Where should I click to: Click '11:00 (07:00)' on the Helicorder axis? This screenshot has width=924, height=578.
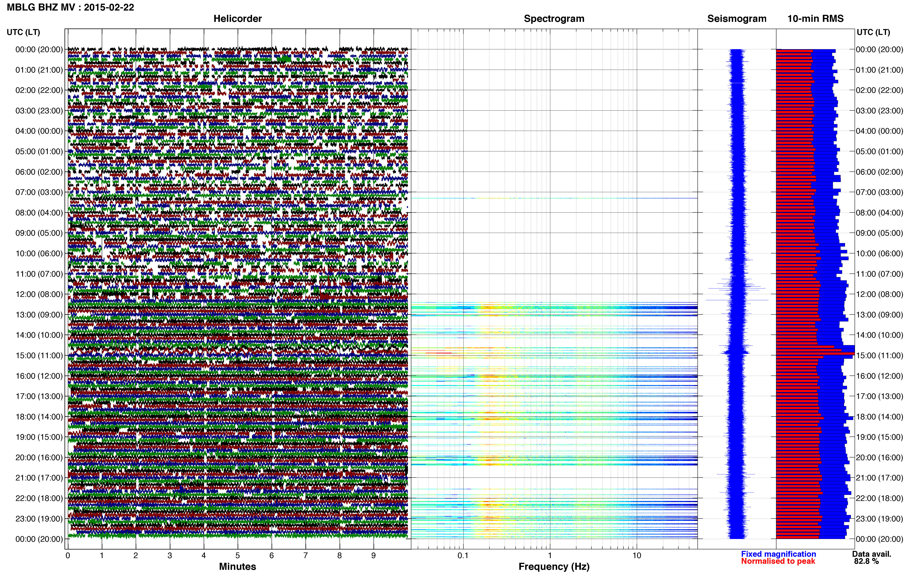point(39,274)
